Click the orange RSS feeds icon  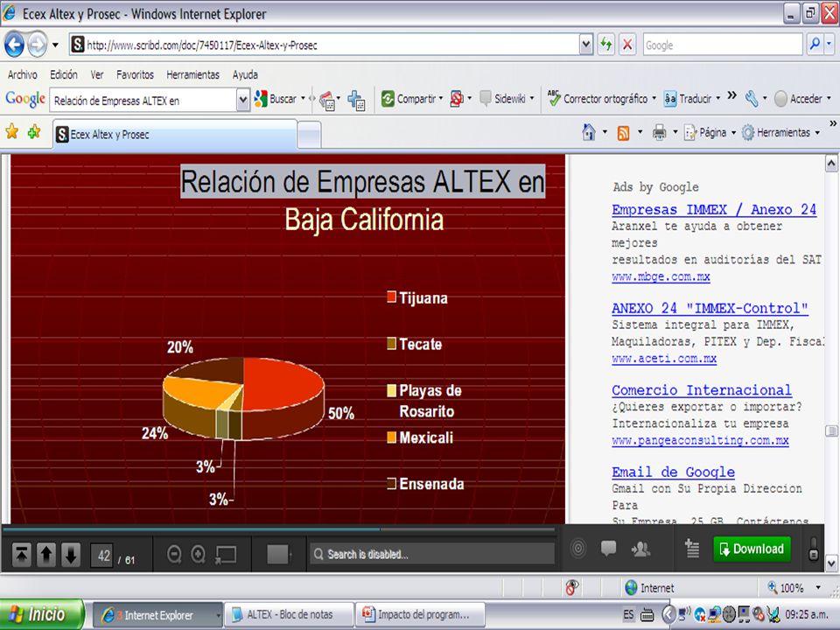[623, 132]
